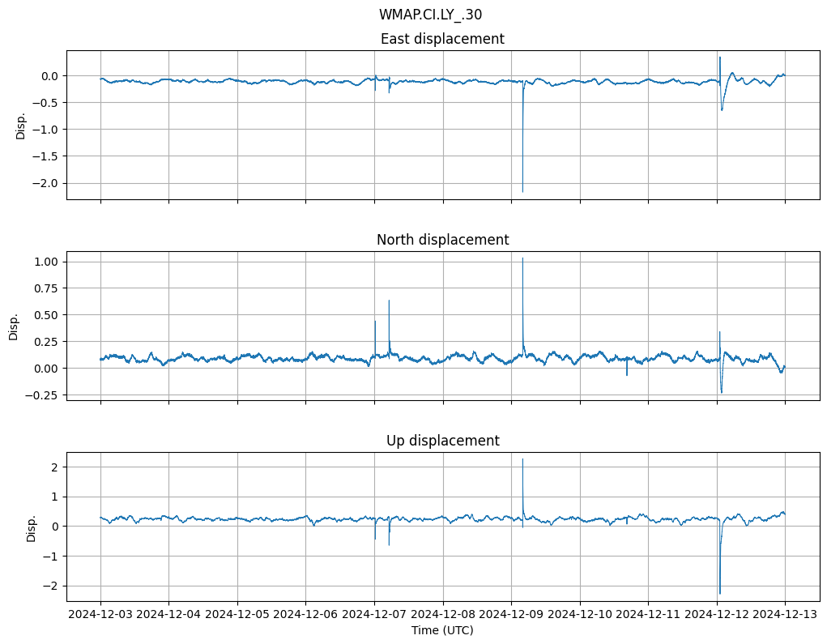The image size is (827, 644).
Task: Click the deepest negative spike in Up plot
Action: [x=719, y=593]
